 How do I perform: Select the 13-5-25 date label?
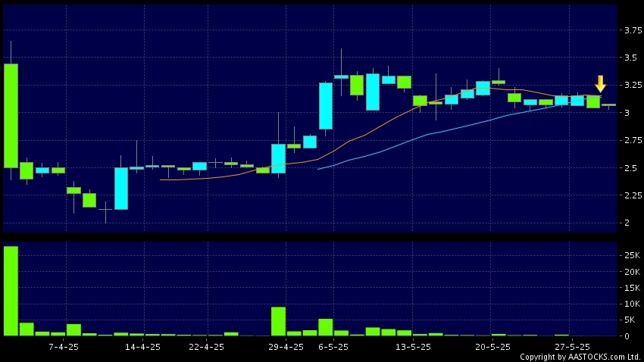click(x=413, y=347)
